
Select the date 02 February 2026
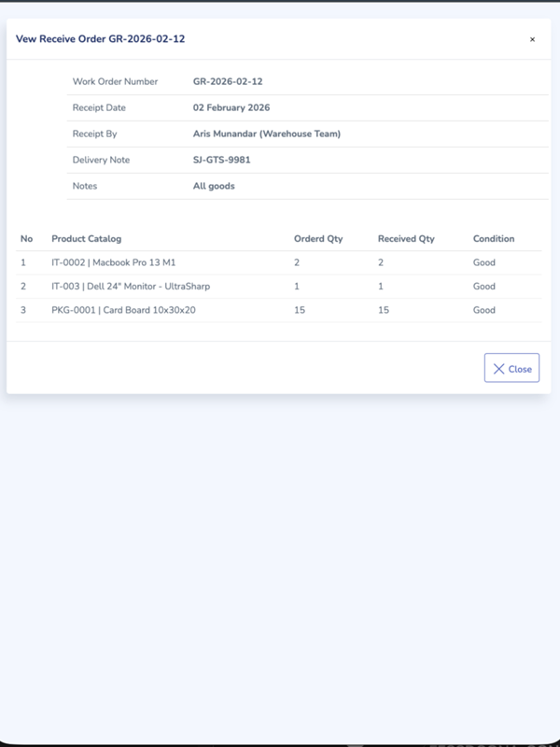pyautogui.click(x=231, y=107)
